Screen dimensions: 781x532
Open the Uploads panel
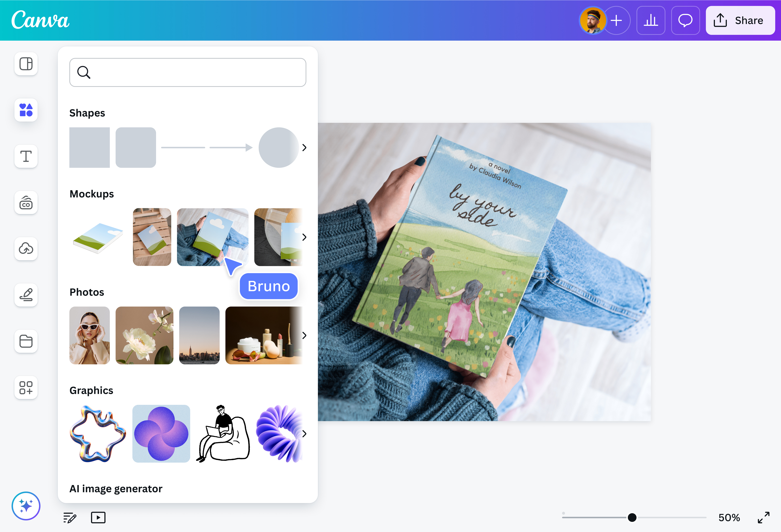coord(26,249)
